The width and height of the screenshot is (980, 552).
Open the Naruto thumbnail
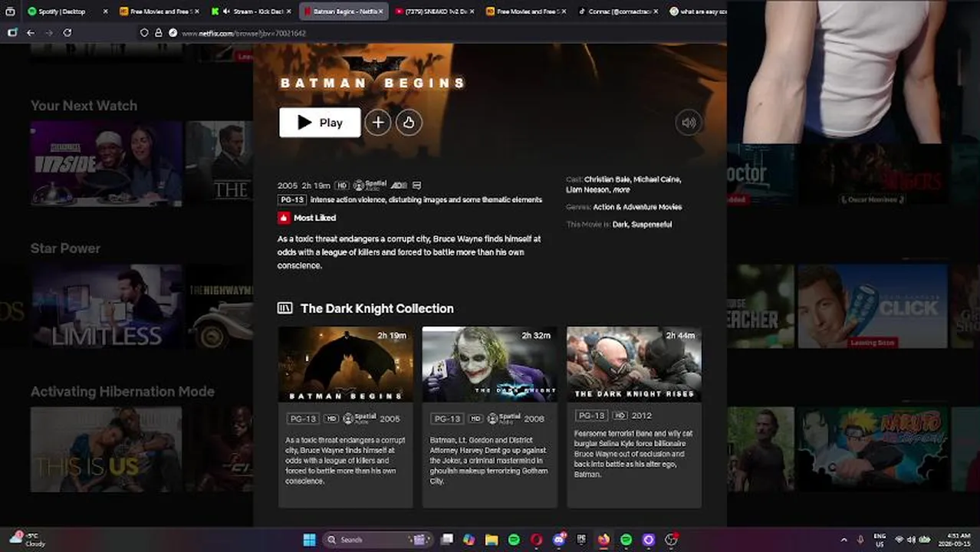point(873,449)
